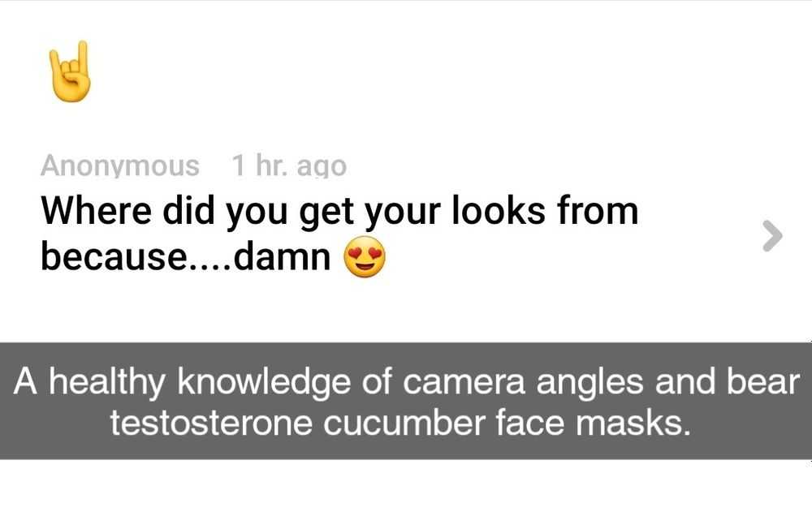Click the Anonymous sender label
The width and height of the screenshot is (812, 529).
119,166
